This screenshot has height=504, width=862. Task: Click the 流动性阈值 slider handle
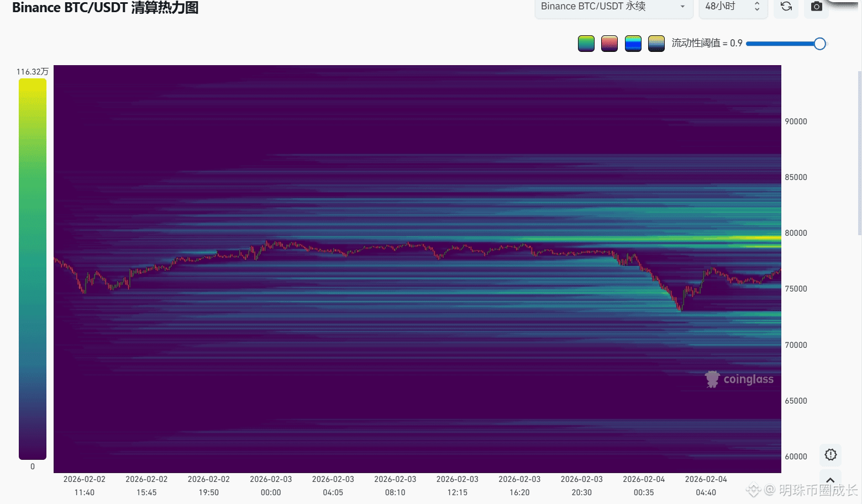[819, 44]
